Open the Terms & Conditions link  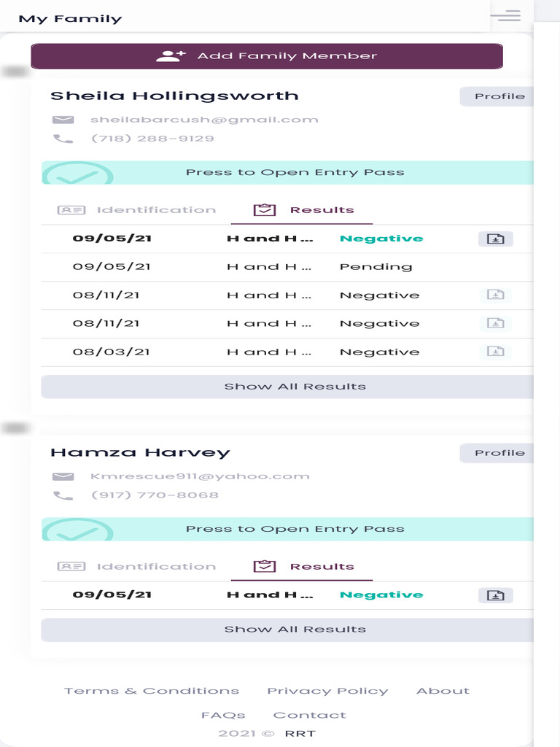point(152,691)
